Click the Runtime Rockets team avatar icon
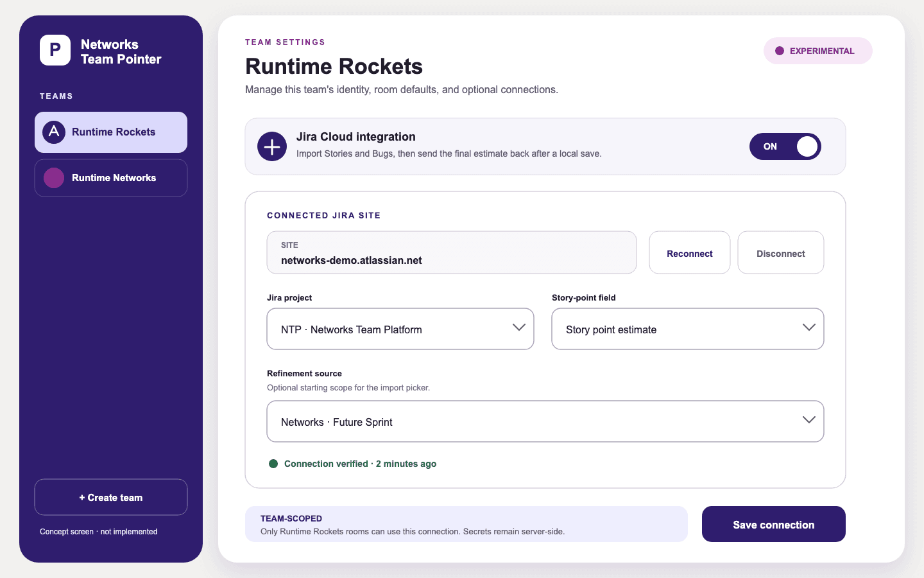This screenshot has width=924, height=578. click(54, 132)
